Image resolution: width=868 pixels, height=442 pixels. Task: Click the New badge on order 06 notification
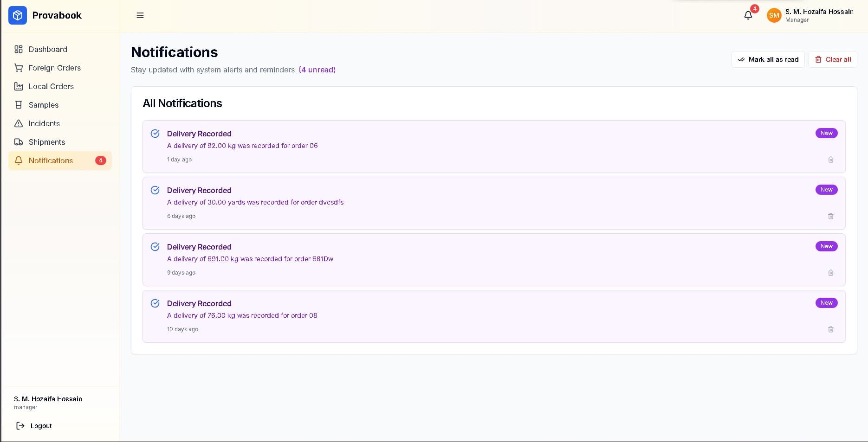click(826, 133)
